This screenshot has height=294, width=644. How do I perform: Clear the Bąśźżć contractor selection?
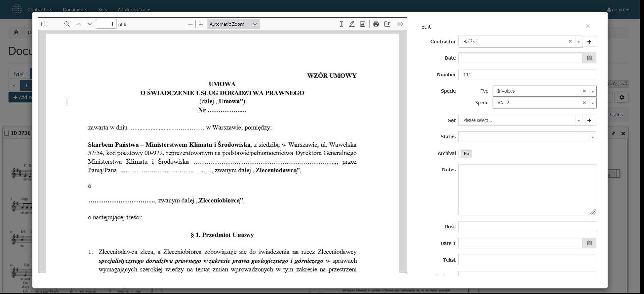[x=570, y=41]
